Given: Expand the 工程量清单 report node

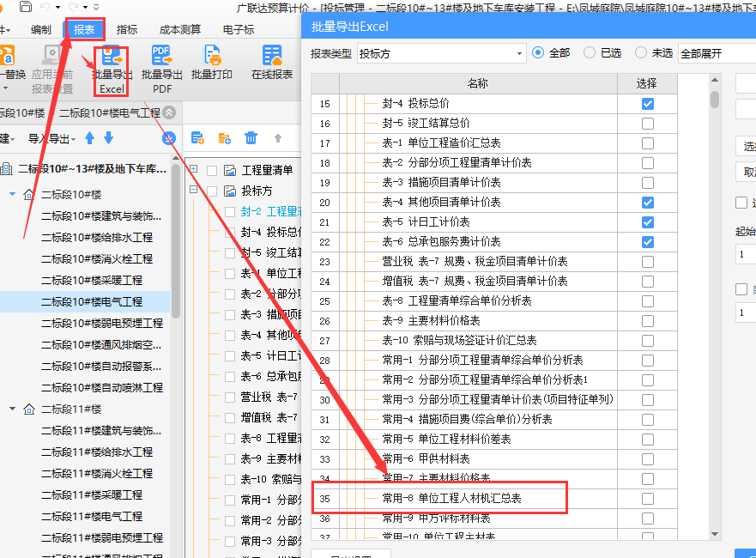Looking at the screenshot, I should [x=193, y=169].
